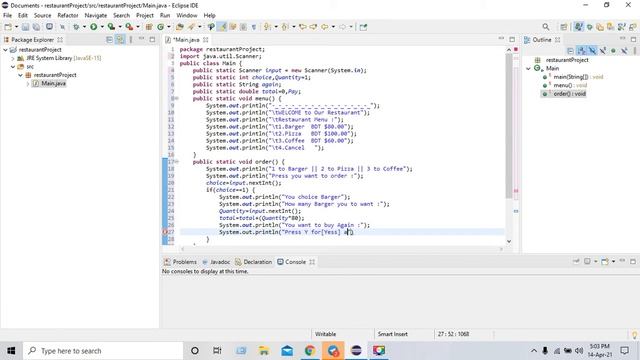Close the Main.java editor tab
The height and width of the screenshot is (360, 640).
[206, 40]
